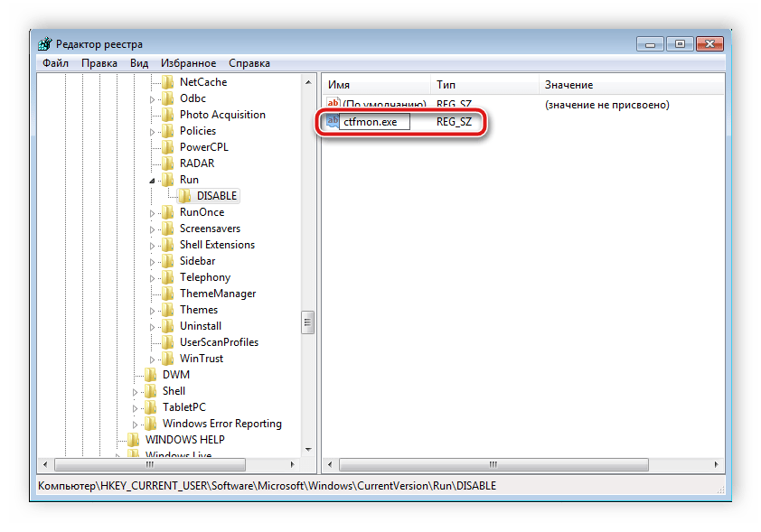Click the tree pane vertical scrollbar thumb

click(x=307, y=322)
